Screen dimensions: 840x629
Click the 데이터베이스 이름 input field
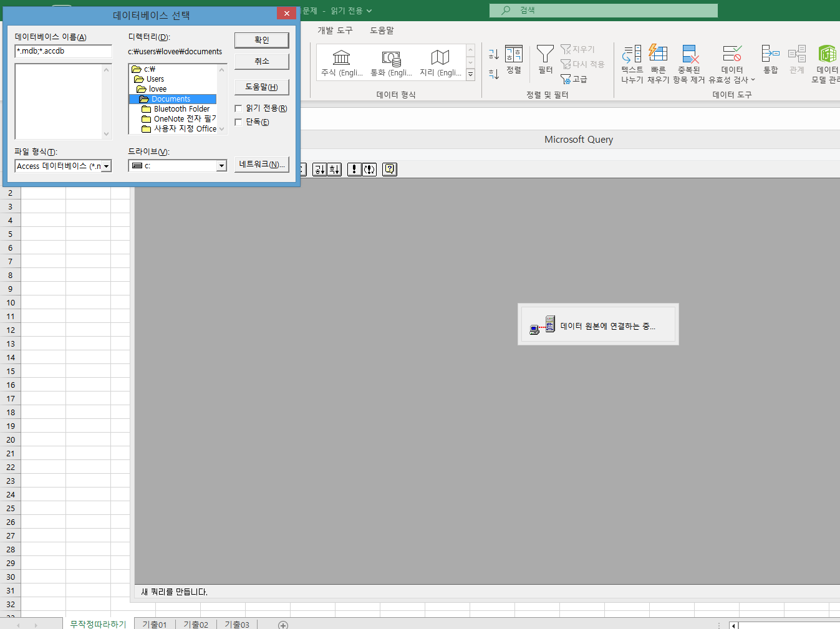[x=63, y=51]
